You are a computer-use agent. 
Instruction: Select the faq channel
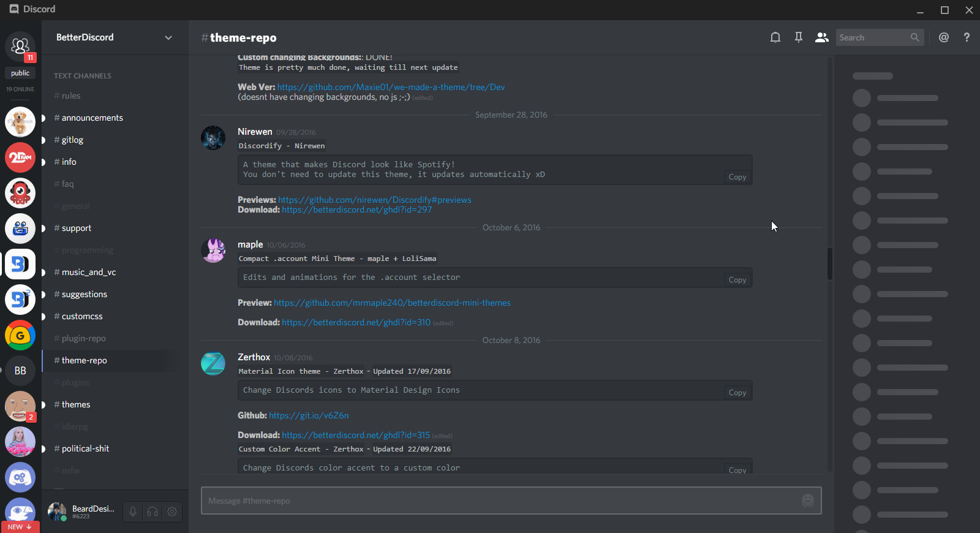click(x=115, y=184)
